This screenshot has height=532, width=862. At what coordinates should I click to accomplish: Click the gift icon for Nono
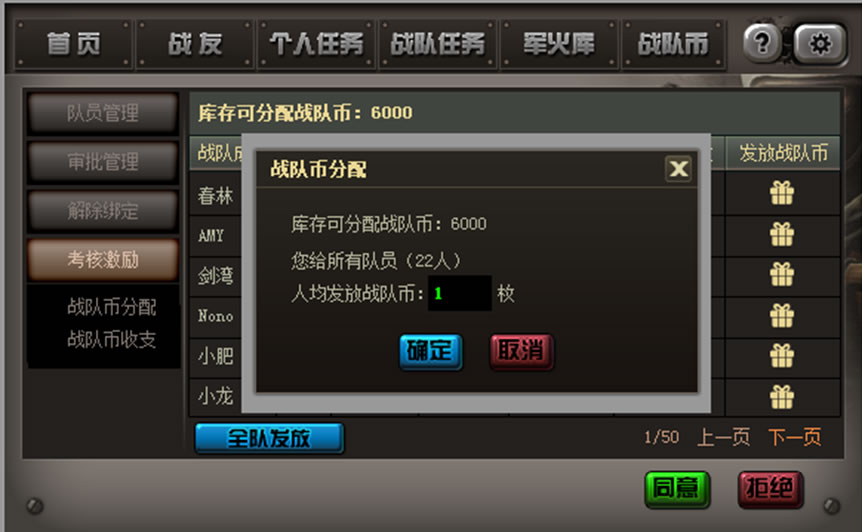(782, 315)
